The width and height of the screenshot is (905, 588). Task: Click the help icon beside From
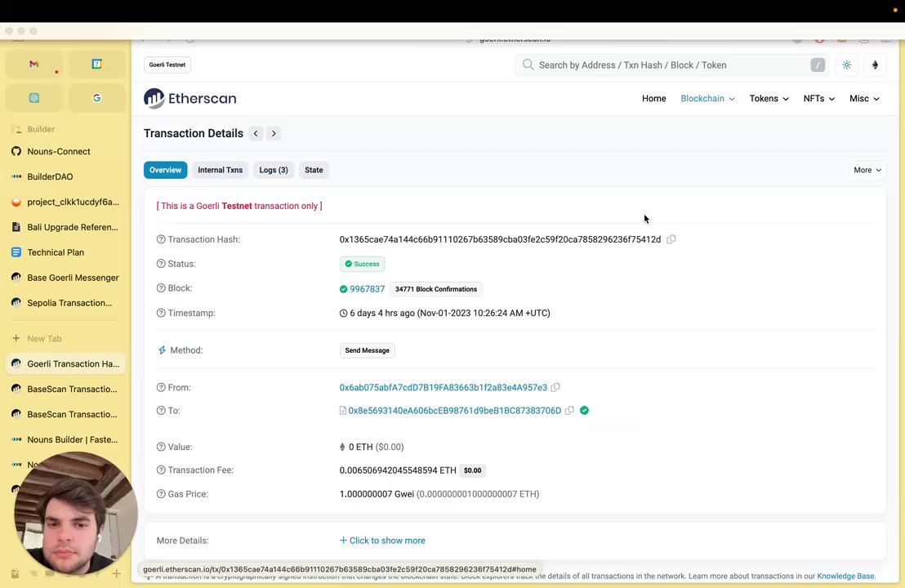point(161,388)
